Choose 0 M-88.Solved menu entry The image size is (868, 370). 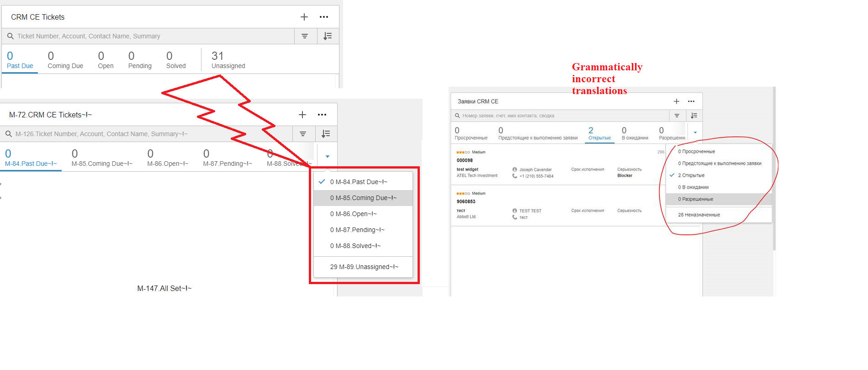point(363,246)
